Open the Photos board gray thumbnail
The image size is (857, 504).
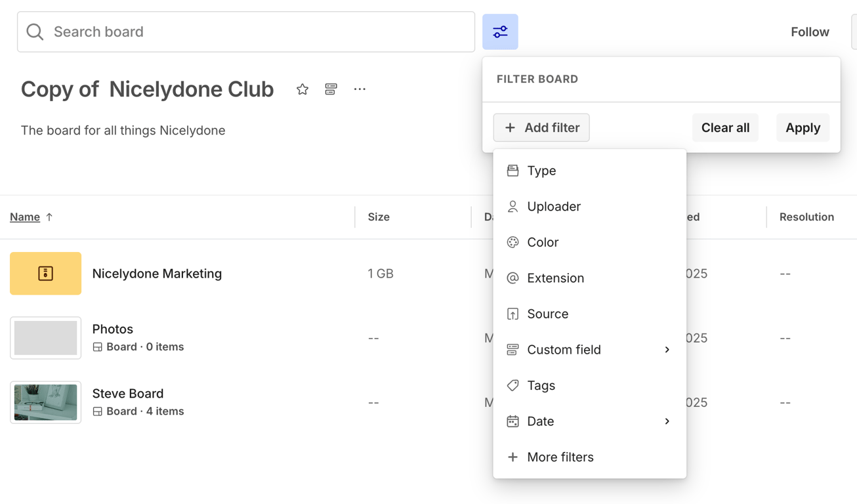(45, 338)
